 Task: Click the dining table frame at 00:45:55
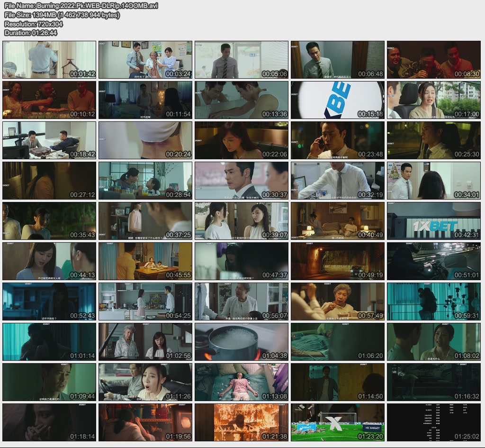[145, 261]
